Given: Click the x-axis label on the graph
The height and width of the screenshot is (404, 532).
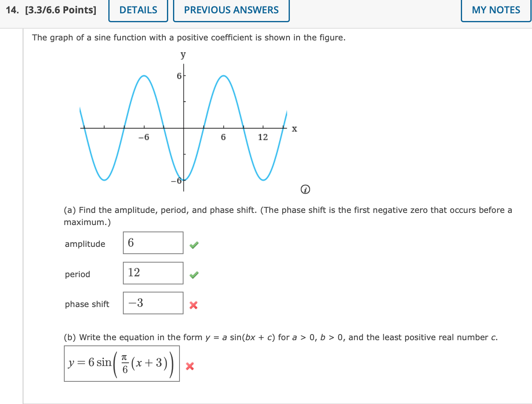Looking at the screenshot, I should click(x=294, y=128).
